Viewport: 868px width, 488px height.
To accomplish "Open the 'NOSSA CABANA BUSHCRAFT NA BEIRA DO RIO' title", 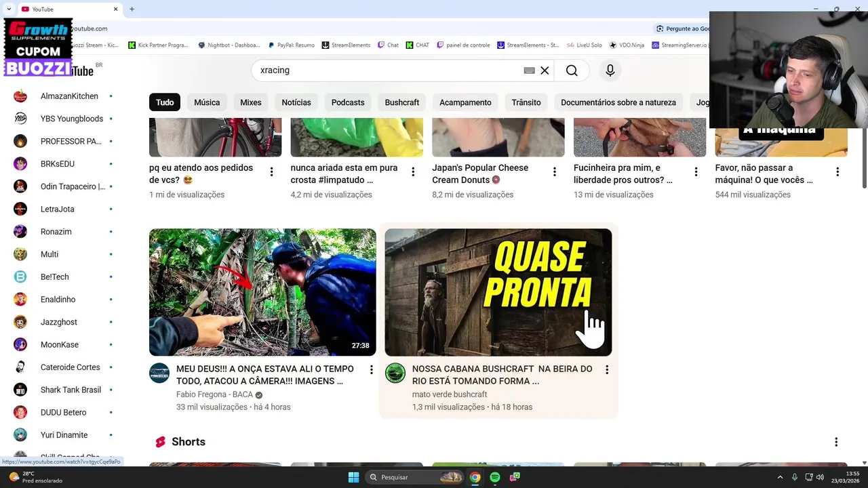I will 502,375.
